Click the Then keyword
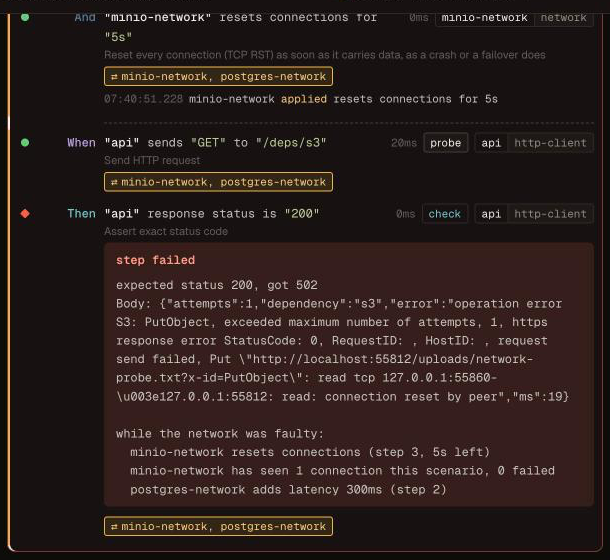This screenshot has width=610, height=560. coord(81,214)
